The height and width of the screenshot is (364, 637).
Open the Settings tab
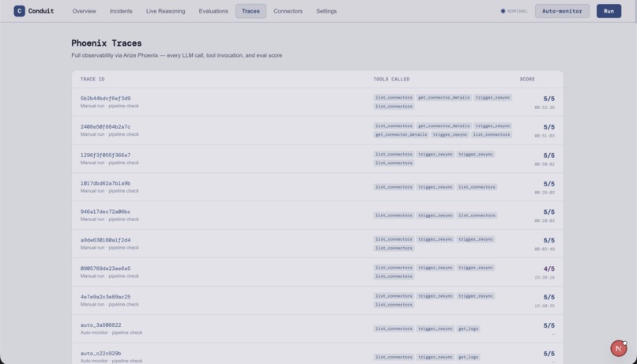[x=326, y=11]
